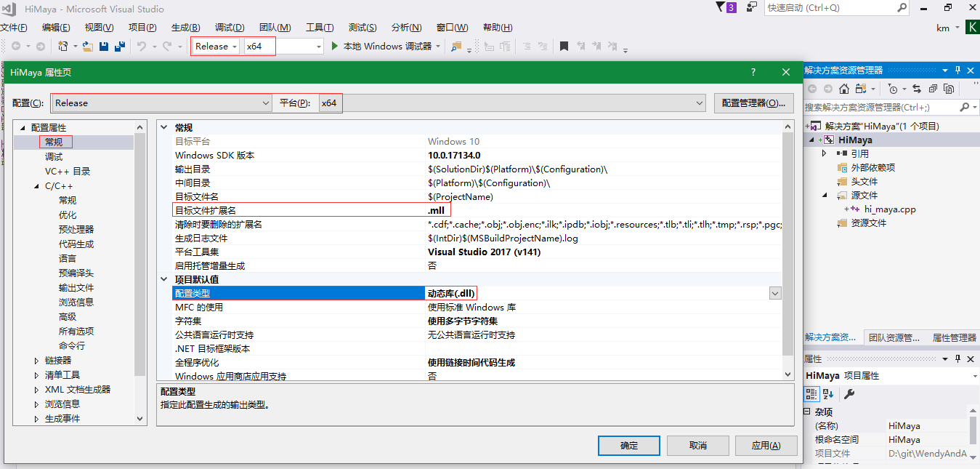The width and height of the screenshot is (980, 469).
Task: Click the Solution Explorer search magnifier icon
Action: coord(965,107)
